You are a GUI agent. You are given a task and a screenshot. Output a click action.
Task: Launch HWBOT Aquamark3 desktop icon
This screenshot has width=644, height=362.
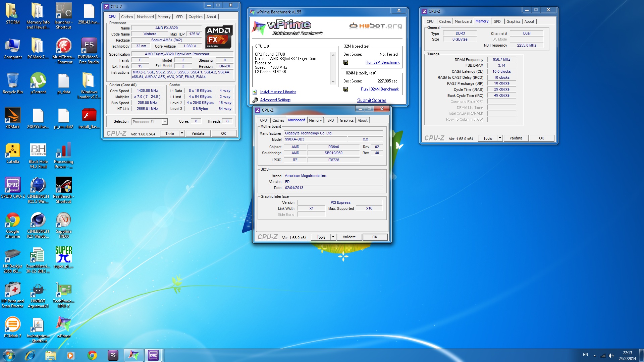(x=38, y=295)
